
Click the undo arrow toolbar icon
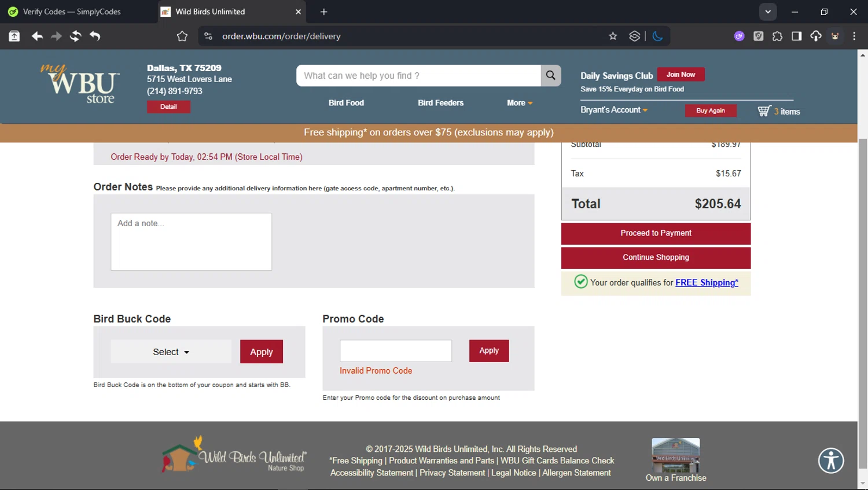(x=95, y=36)
